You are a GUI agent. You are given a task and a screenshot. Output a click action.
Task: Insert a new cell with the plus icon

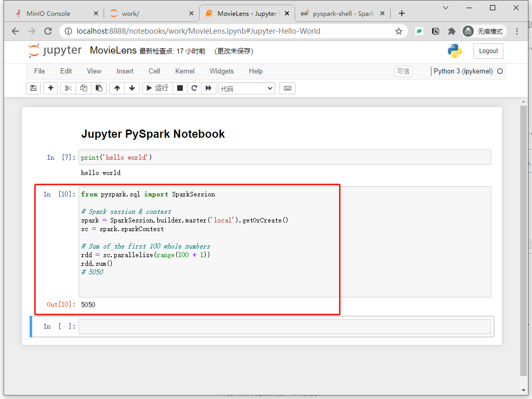[x=51, y=88]
